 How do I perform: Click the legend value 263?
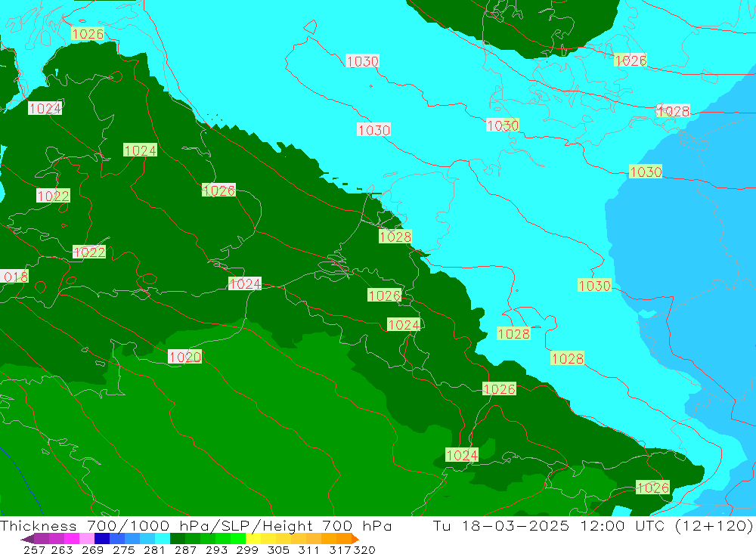(62, 549)
